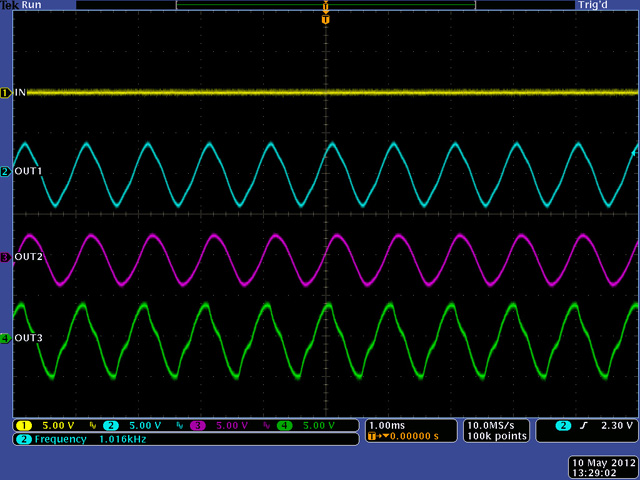Select the green channel 4 waveform marker
The height and width of the screenshot is (480, 640).
(5, 338)
